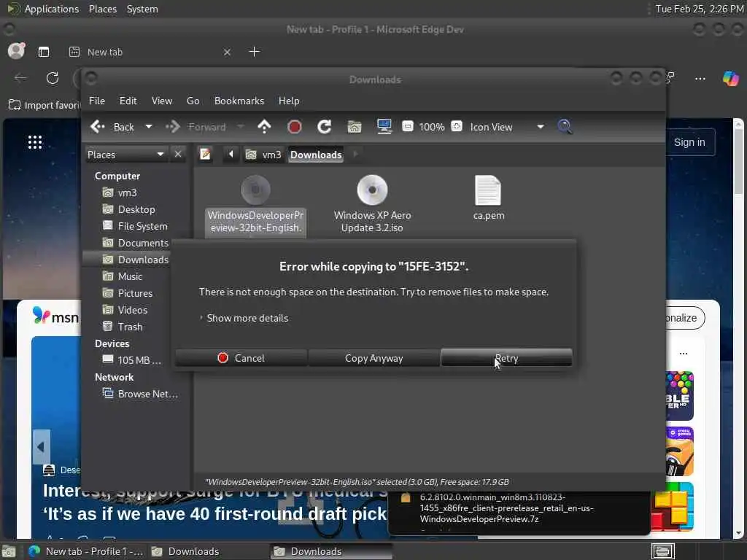This screenshot has width=747, height=560.
Task: Select the ca.pem file icon
Action: click(488, 190)
